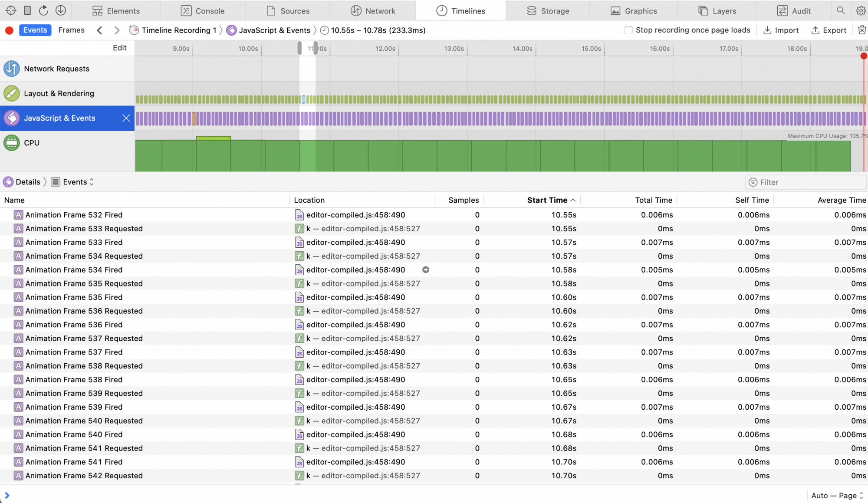Toggle device settings icon in toolbar

click(x=27, y=10)
